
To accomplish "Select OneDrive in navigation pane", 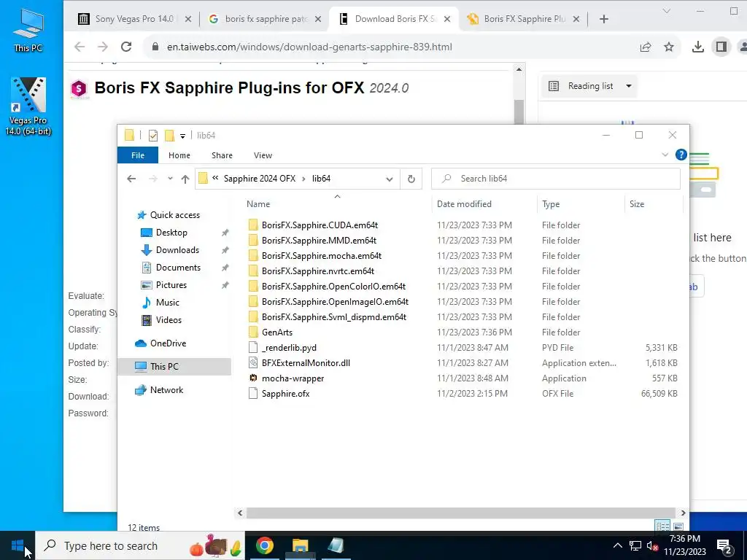I will coord(168,343).
